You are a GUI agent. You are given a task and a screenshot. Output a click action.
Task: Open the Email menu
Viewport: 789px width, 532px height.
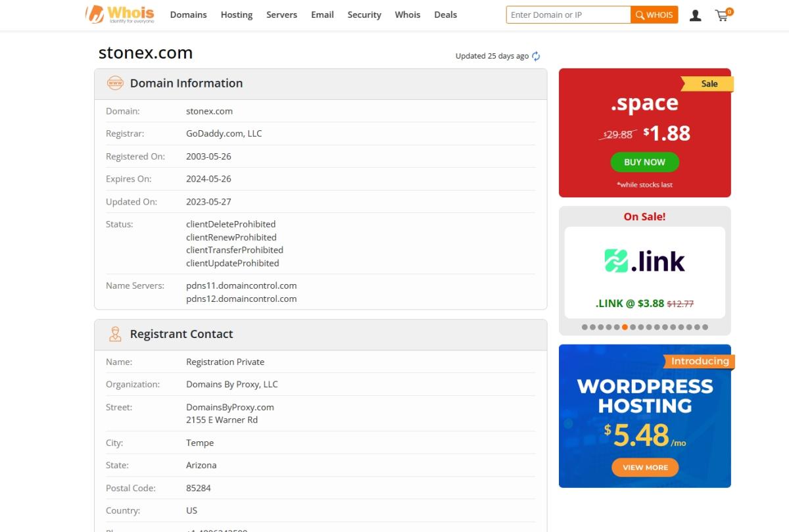point(322,14)
